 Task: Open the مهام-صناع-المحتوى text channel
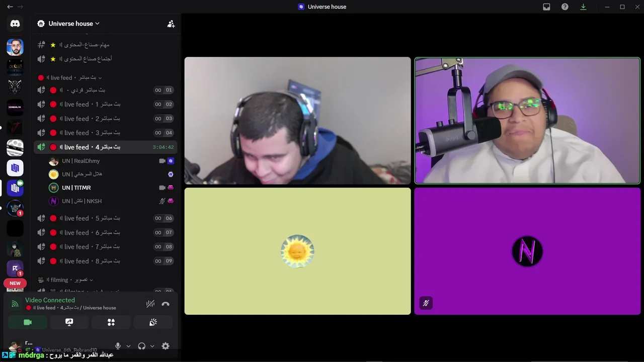click(106, 45)
